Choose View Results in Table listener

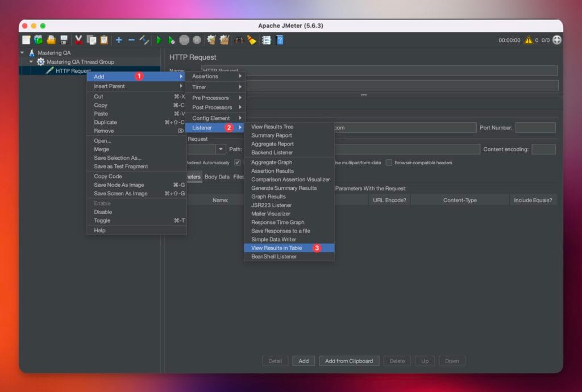pos(289,248)
